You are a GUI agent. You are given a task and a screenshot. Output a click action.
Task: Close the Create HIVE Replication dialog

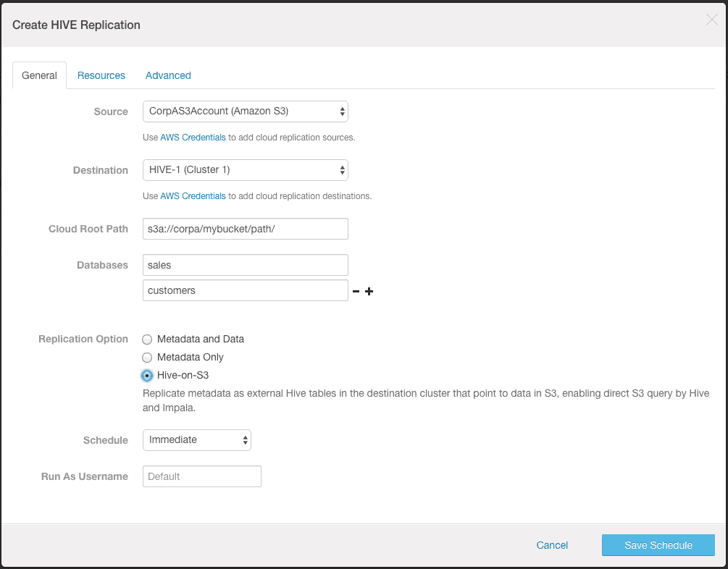point(711,20)
